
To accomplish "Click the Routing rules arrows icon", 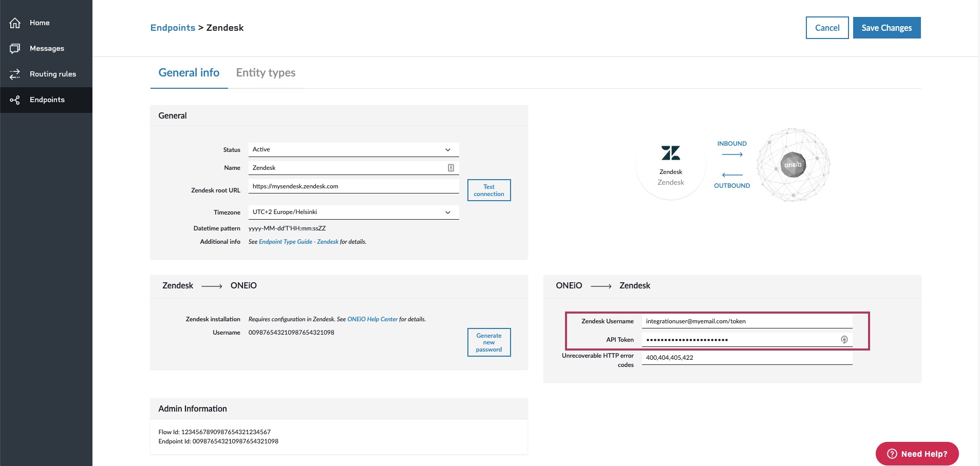I will (x=15, y=74).
